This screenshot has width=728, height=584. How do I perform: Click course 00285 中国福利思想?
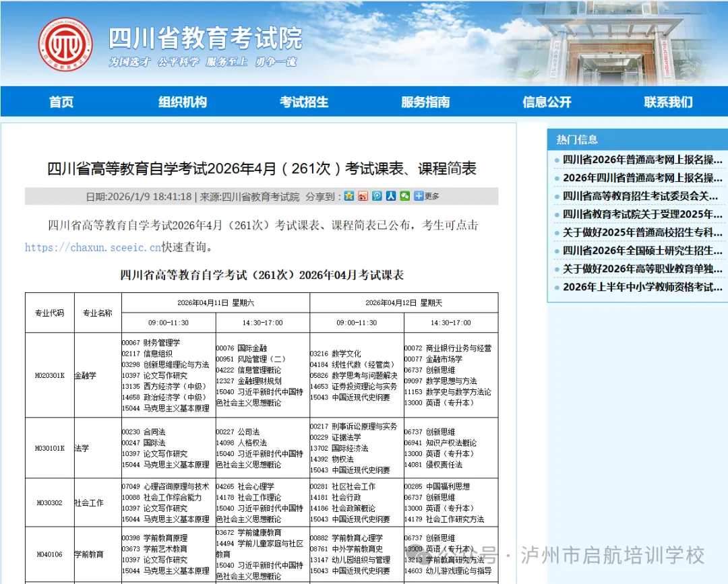(437, 486)
